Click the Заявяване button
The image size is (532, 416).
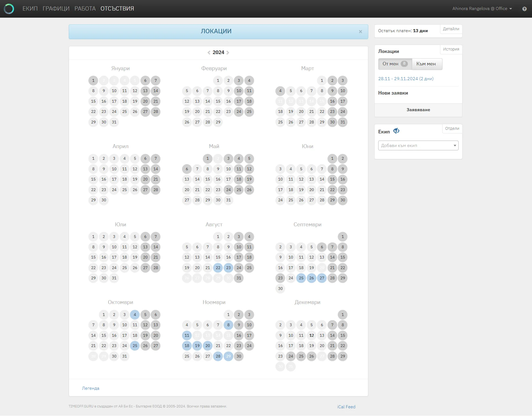[x=418, y=110]
